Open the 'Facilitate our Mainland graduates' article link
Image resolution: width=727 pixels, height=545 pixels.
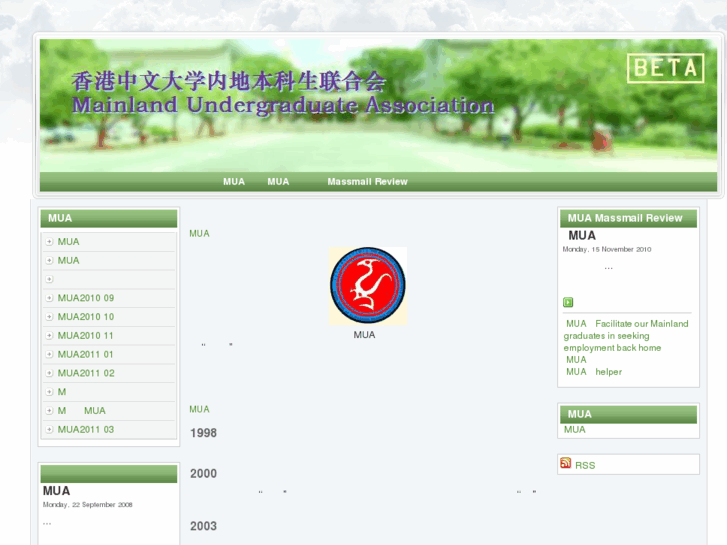[626, 336]
